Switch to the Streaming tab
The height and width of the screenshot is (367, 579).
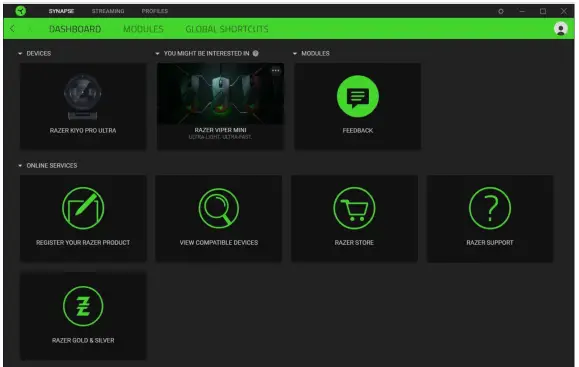click(108, 11)
